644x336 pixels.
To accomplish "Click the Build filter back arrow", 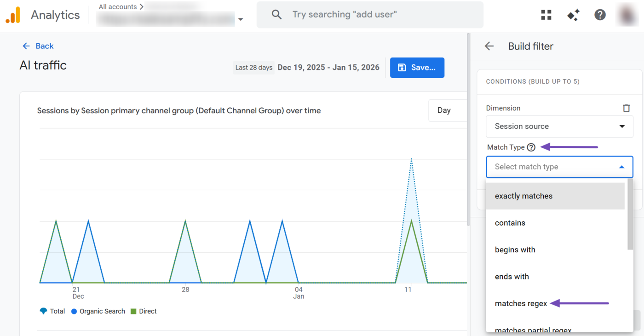I will pos(489,46).
